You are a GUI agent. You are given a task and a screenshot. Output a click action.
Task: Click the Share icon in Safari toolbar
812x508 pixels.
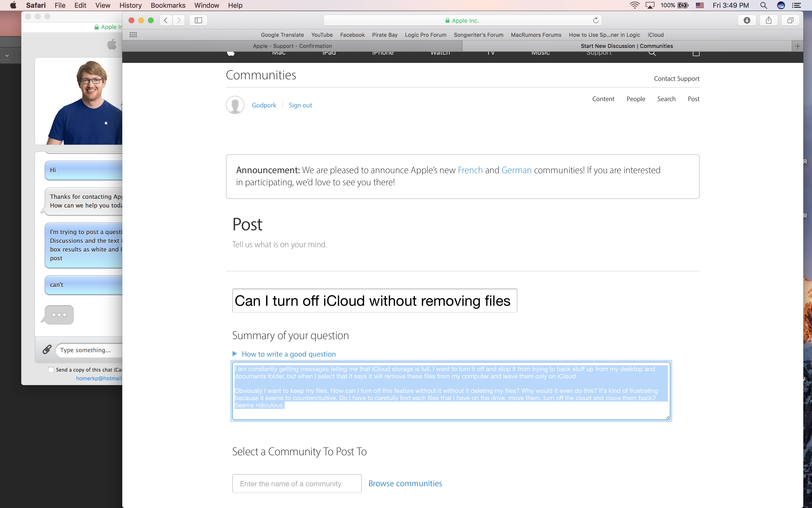[x=769, y=20]
